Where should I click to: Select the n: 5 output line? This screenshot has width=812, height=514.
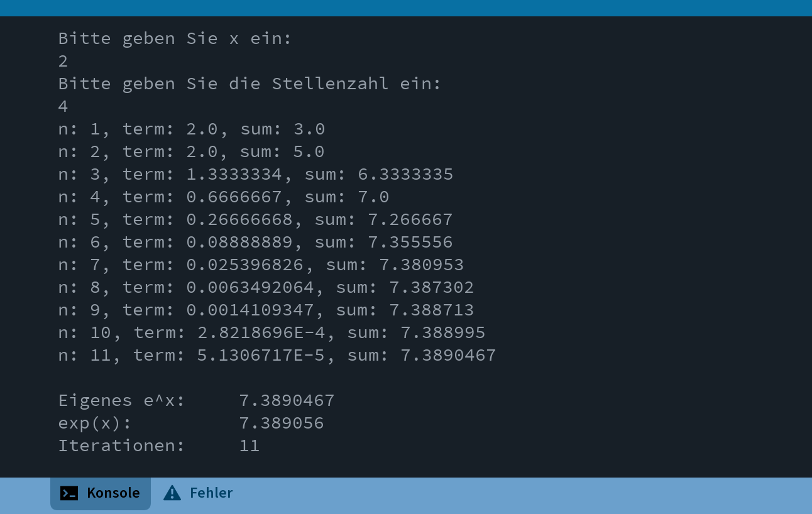coord(255,219)
